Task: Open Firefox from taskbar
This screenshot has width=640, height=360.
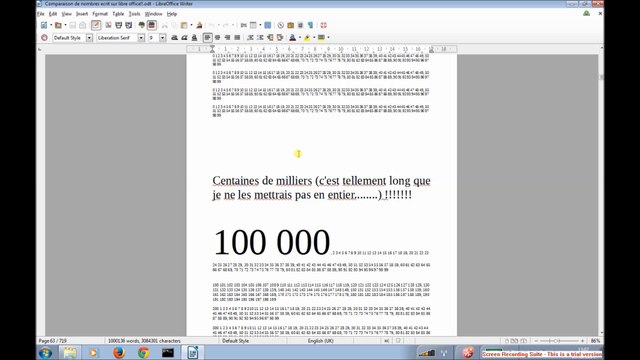Action: coord(119,352)
